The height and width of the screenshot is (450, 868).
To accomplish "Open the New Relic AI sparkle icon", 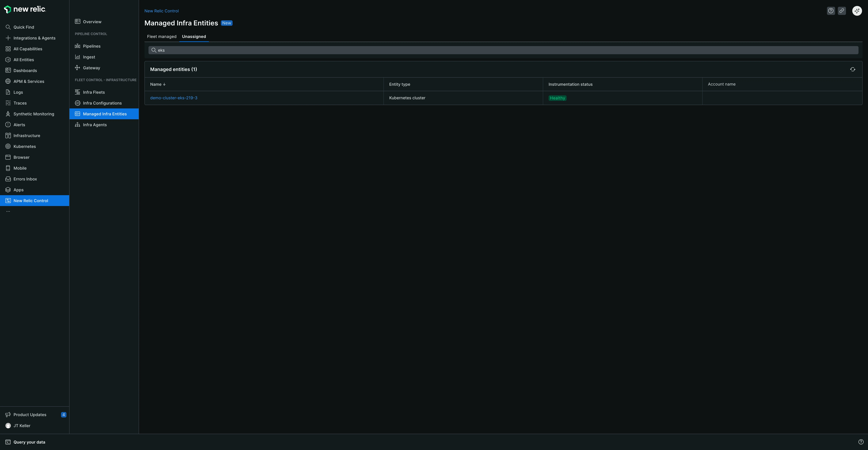I will (x=857, y=11).
